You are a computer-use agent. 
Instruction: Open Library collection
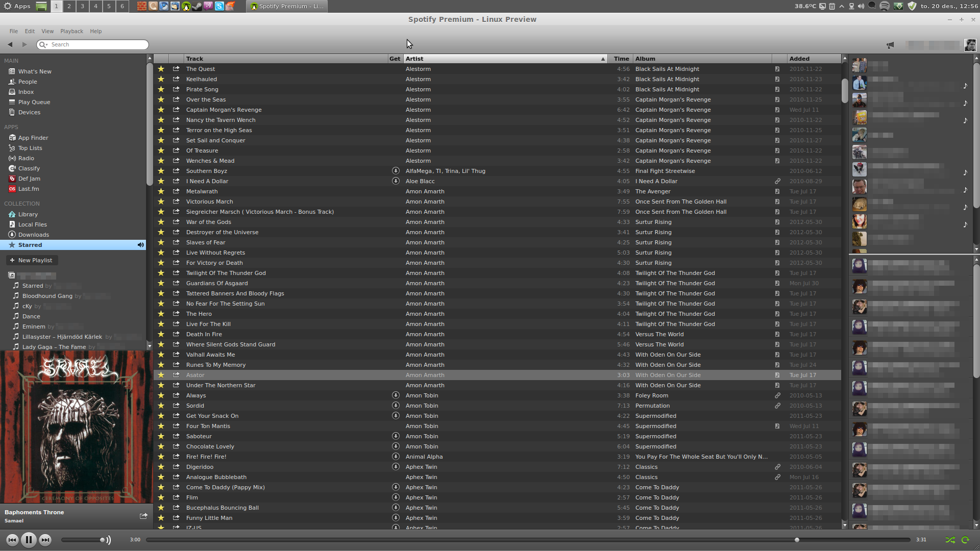coord(28,214)
